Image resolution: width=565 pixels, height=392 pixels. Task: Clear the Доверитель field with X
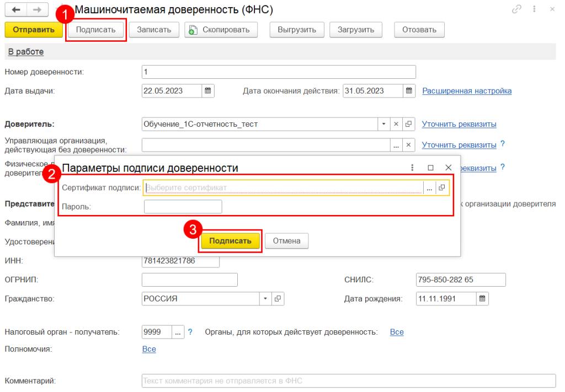pyautogui.click(x=396, y=124)
